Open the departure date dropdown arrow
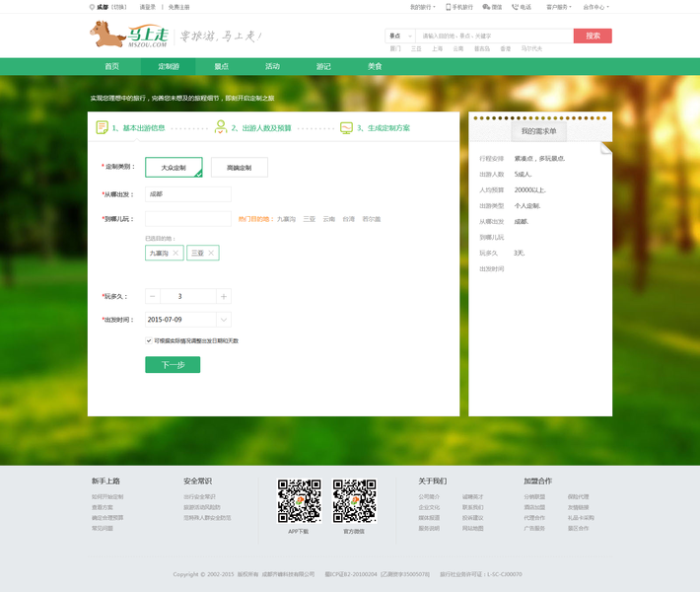This screenshot has height=592, width=700. 224,320
